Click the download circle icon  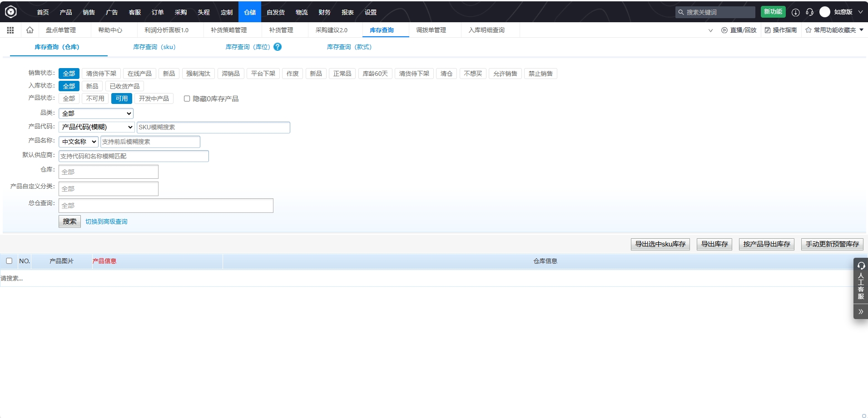point(795,12)
